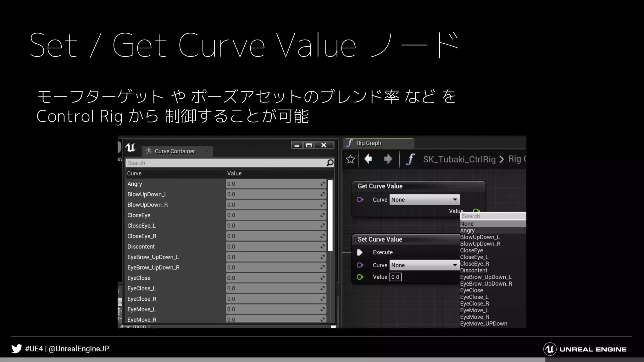644x362 pixels.
Task: Click the search field in curve dropdown
Action: pos(494,216)
